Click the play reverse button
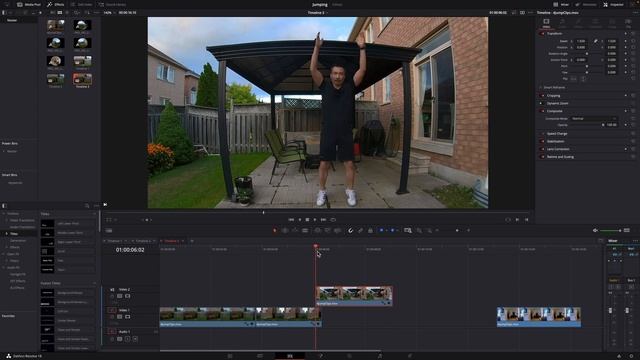This screenshot has width=640, height=360. click(x=300, y=220)
